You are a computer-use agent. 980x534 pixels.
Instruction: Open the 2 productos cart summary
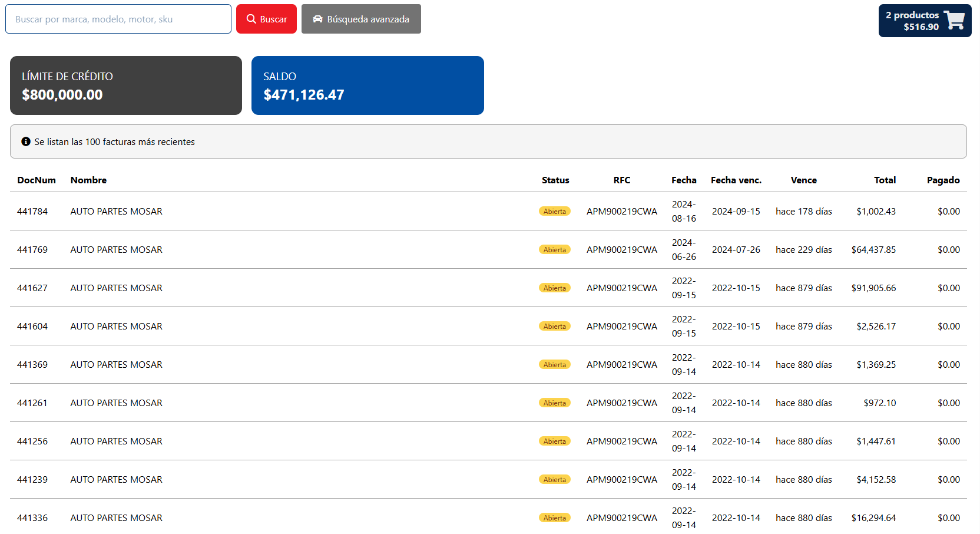[x=912, y=21]
